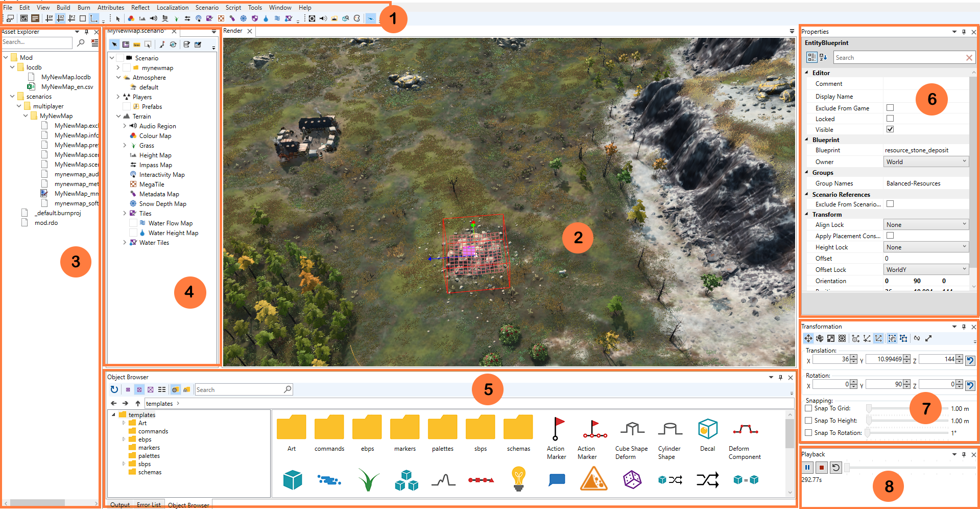Select Height Map in the Terrain tree

tap(155, 155)
